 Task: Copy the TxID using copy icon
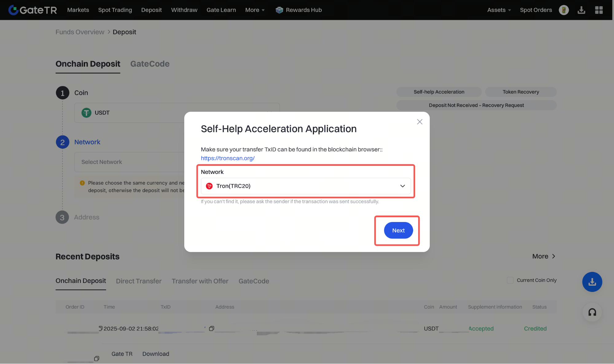(x=211, y=328)
